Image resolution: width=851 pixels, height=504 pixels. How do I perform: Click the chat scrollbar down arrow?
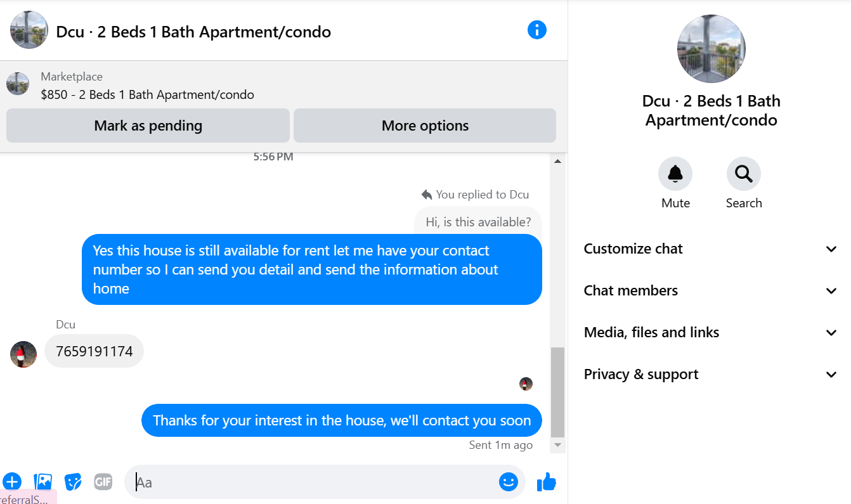click(558, 446)
